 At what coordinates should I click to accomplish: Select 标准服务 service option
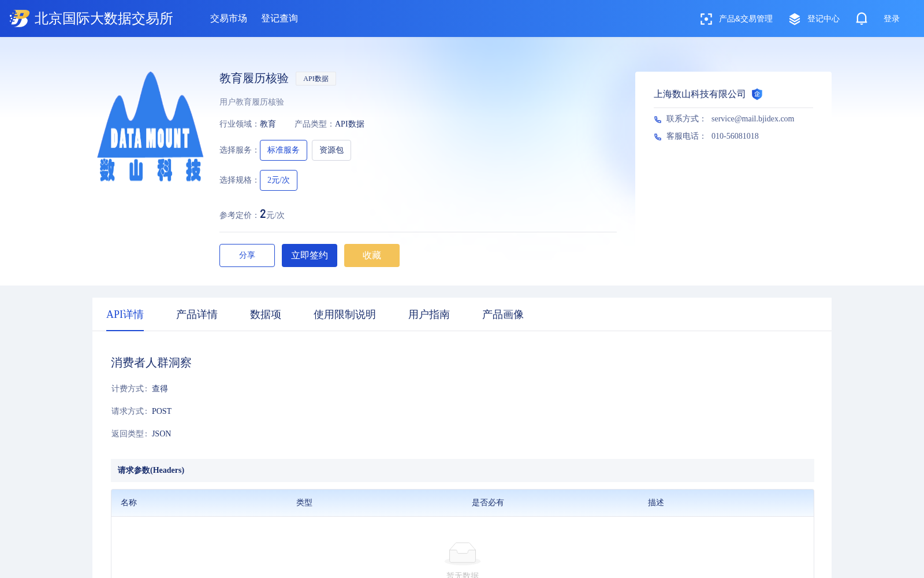284,150
